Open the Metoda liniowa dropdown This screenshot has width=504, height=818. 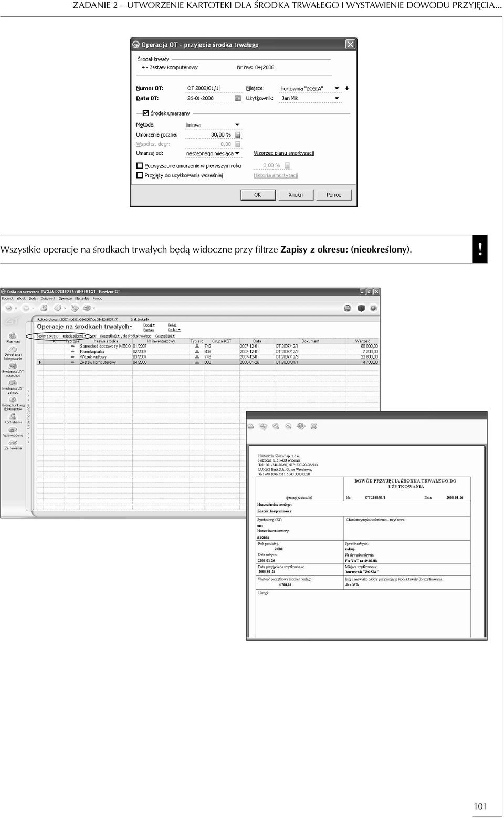coord(237,125)
